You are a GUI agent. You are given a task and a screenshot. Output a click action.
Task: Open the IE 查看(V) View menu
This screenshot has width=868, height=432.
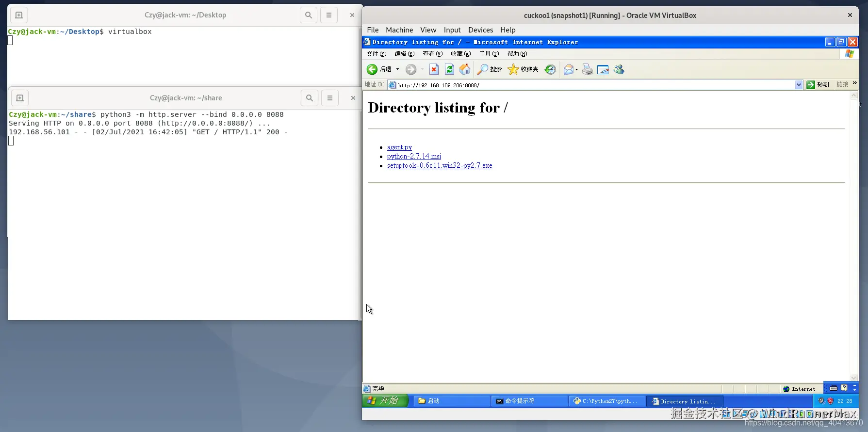click(x=433, y=54)
